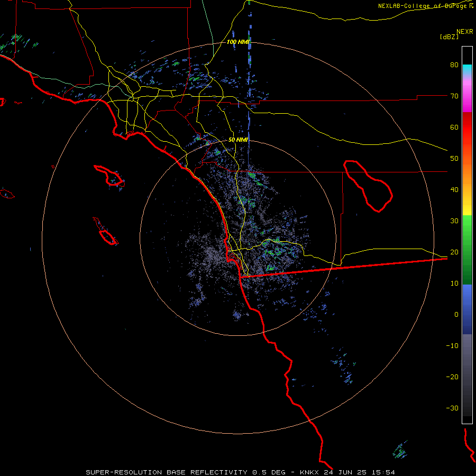The height and width of the screenshot is (476, 476).
Task: Click the -20 value on the dBZ scale
Action: pos(452,377)
